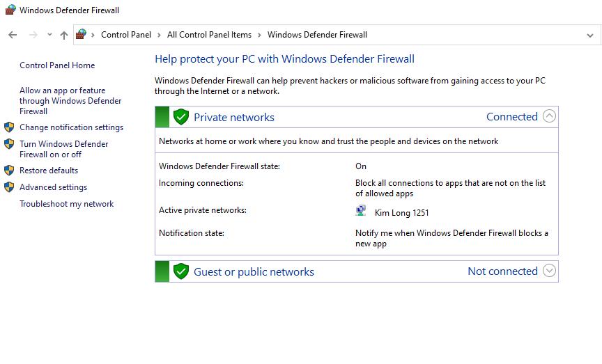Open Troubleshoot my network link

[x=67, y=204]
